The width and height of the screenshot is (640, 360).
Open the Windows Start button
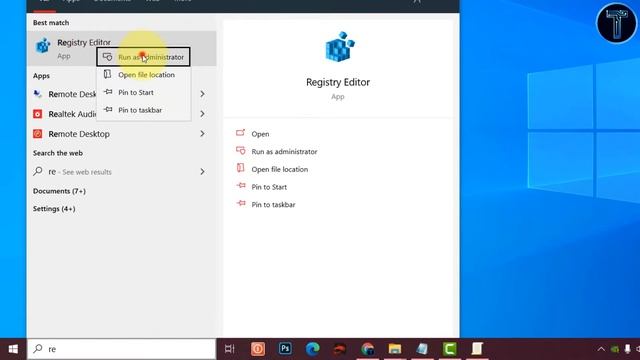pos(13,349)
